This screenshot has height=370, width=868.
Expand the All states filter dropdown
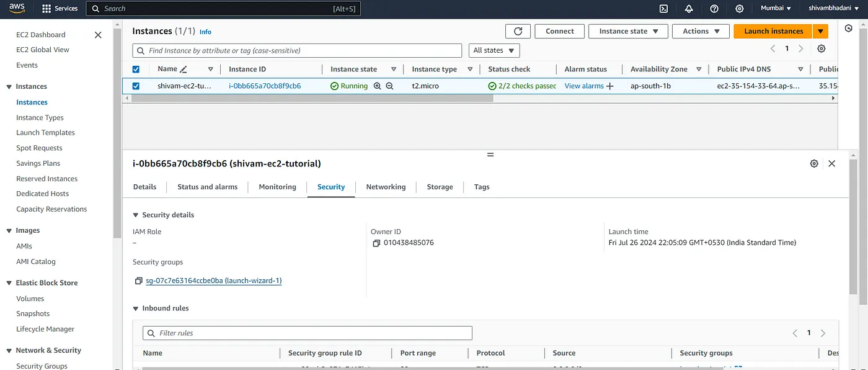pyautogui.click(x=494, y=50)
